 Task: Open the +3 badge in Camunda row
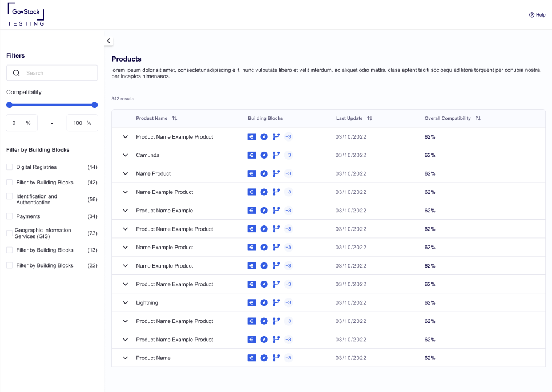coord(288,155)
